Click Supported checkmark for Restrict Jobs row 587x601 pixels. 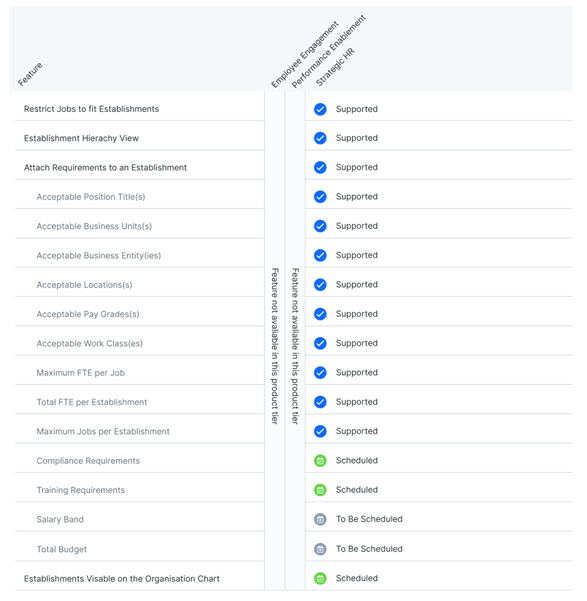pyautogui.click(x=320, y=109)
